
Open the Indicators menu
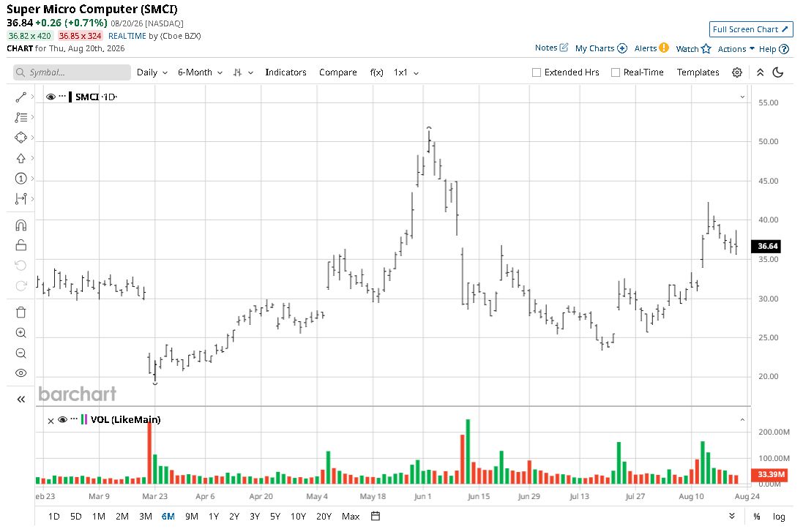285,72
